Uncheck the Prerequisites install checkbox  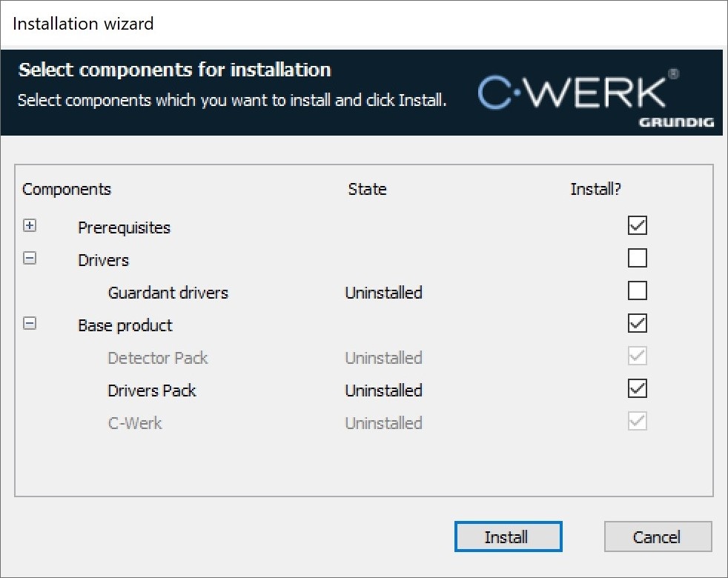point(637,225)
